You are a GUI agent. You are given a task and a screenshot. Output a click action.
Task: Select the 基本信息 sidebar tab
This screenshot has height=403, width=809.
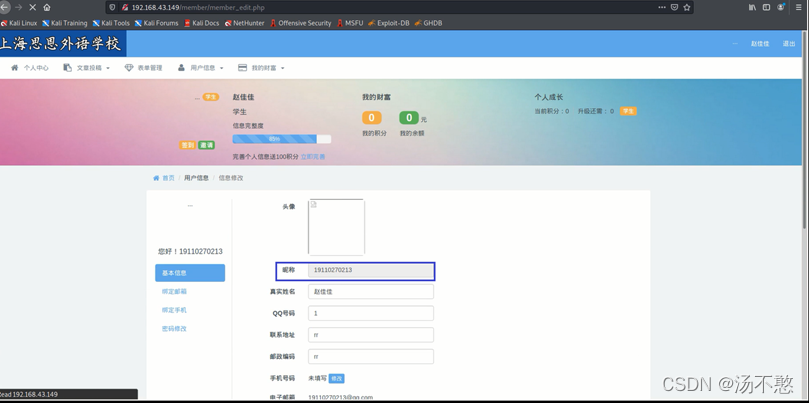[190, 273]
